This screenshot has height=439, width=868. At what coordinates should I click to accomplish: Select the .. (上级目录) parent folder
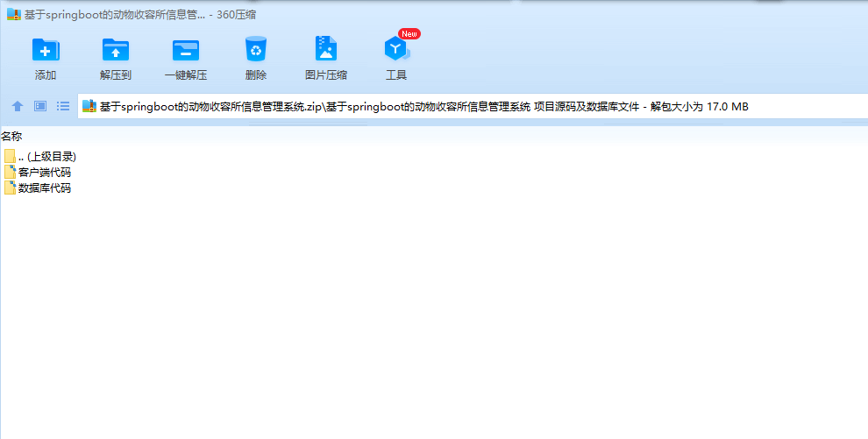(39, 157)
